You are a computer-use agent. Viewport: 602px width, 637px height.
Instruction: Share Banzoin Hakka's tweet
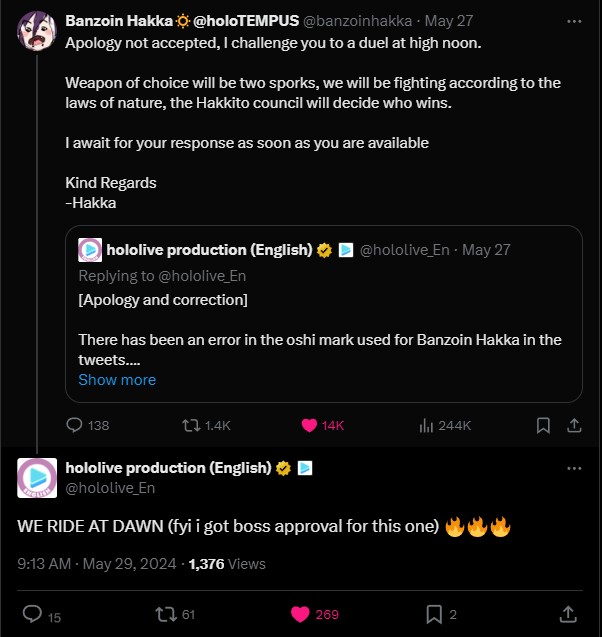tap(574, 425)
